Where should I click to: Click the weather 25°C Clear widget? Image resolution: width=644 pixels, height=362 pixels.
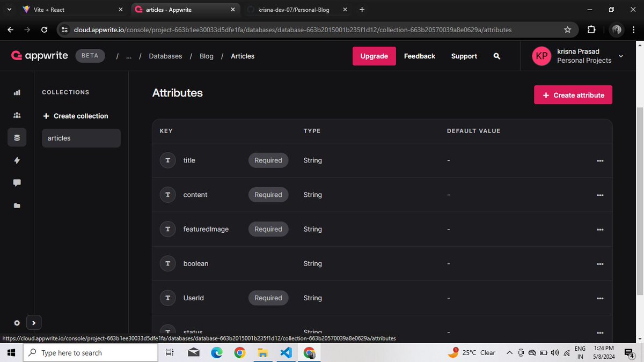[472, 352]
